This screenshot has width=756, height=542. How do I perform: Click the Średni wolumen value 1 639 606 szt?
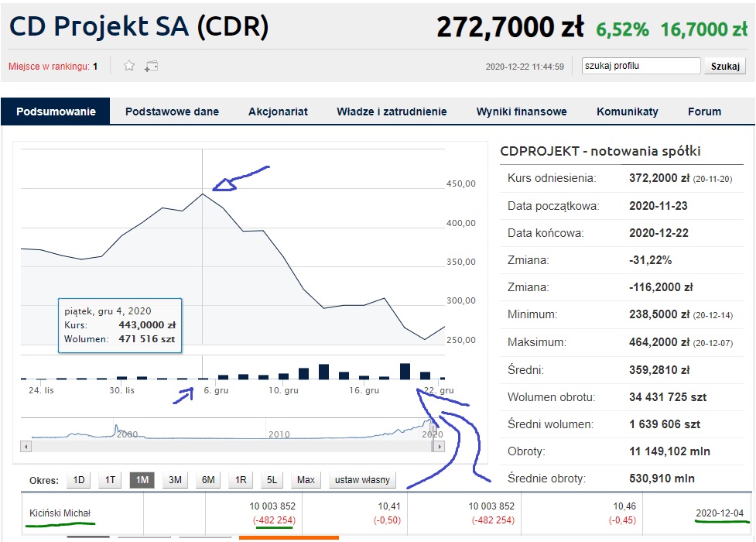click(x=665, y=424)
